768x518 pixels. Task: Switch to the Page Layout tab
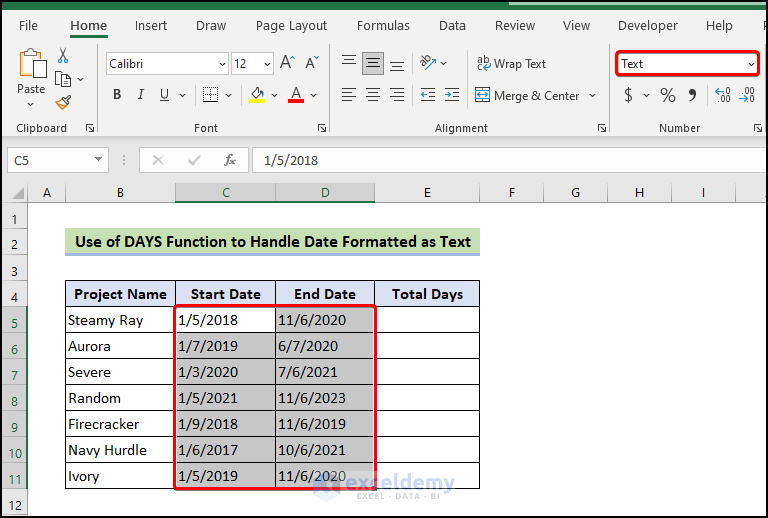tap(291, 26)
